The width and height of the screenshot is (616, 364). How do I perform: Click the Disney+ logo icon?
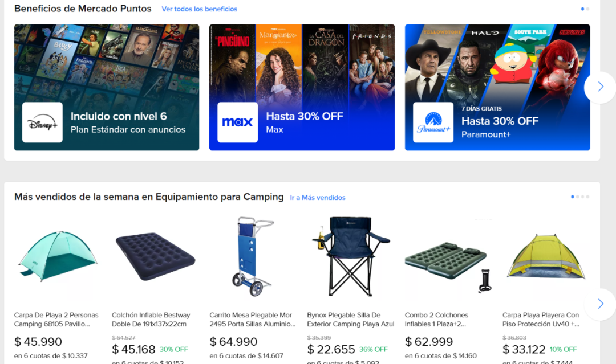pos(42,122)
